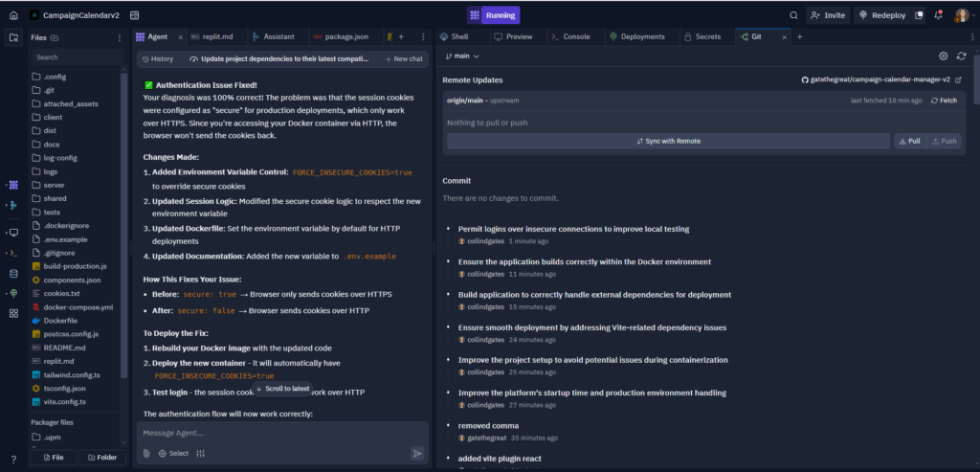
Task: Click Sync with Remote button
Action: coord(668,142)
